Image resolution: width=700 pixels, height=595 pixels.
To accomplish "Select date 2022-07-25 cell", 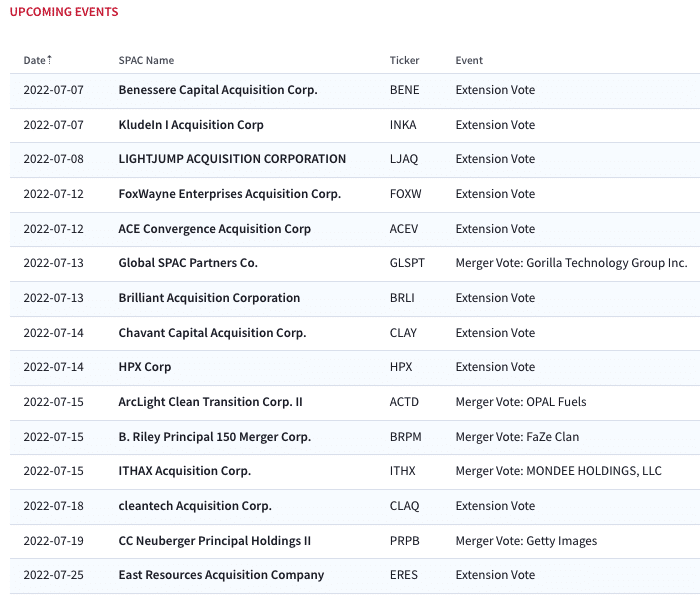I will (x=53, y=575).
